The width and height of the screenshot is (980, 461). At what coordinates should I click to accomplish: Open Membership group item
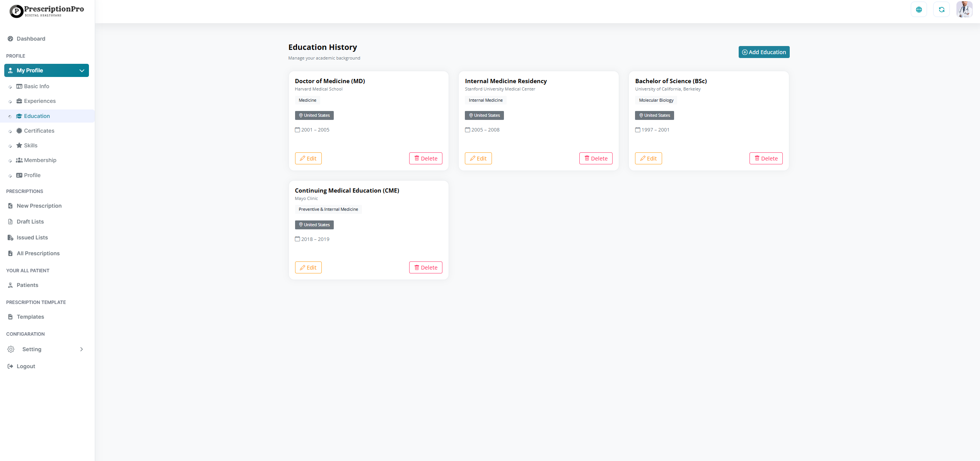click(x=40, y=160)
